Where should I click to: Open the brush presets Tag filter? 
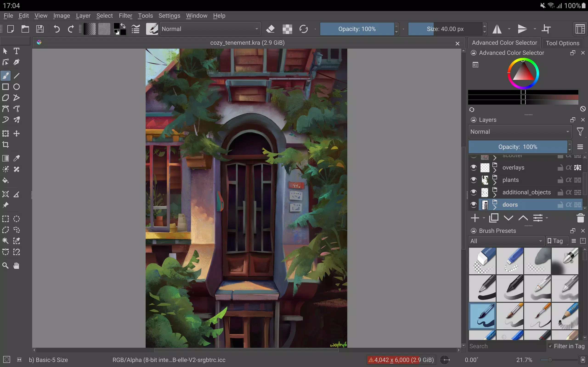point(557,241)
